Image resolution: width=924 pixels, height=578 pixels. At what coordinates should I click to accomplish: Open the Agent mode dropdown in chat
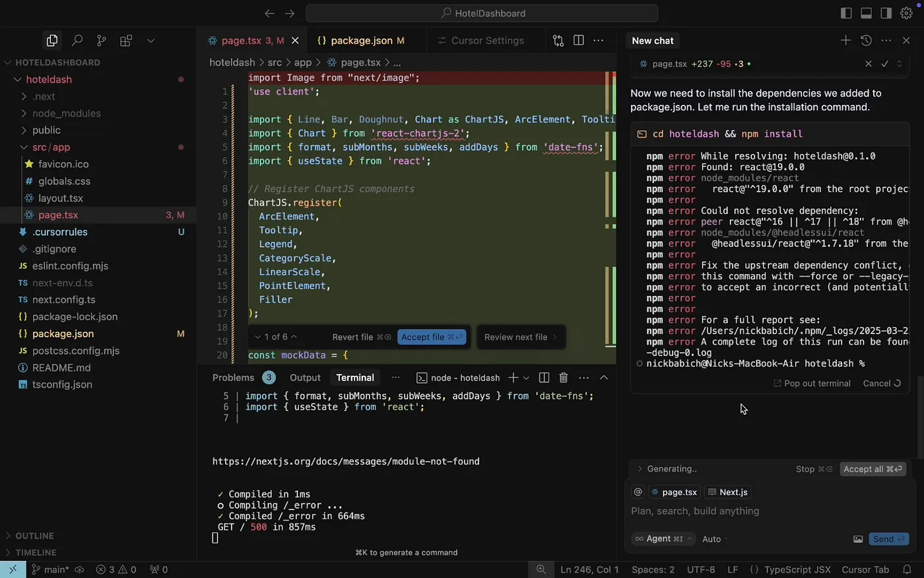(x=663, y=539)
